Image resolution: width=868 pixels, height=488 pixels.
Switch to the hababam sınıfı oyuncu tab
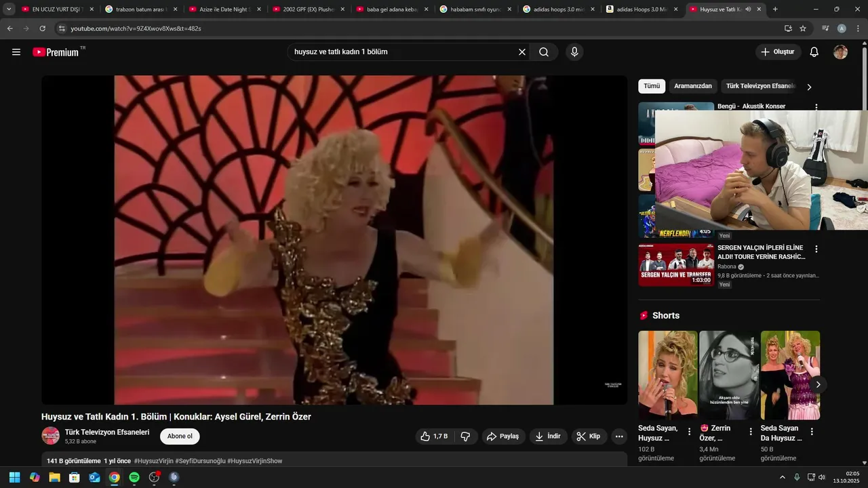pos(475,9)
